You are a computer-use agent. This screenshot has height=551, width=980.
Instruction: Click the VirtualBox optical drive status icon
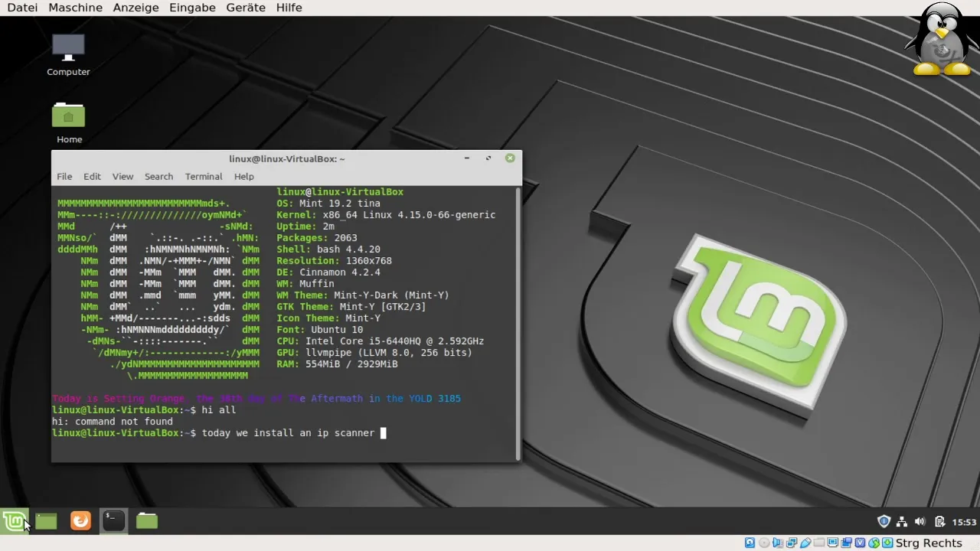[764, 543]
